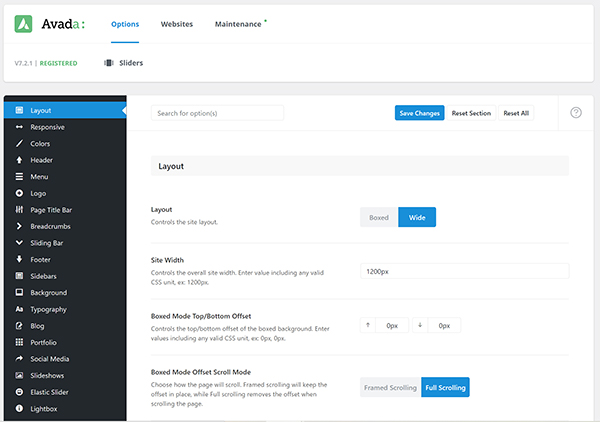The height and width of the screenshot is (422, 600).
Task: Click the Background monitor icon
Action: coord(19,292)
